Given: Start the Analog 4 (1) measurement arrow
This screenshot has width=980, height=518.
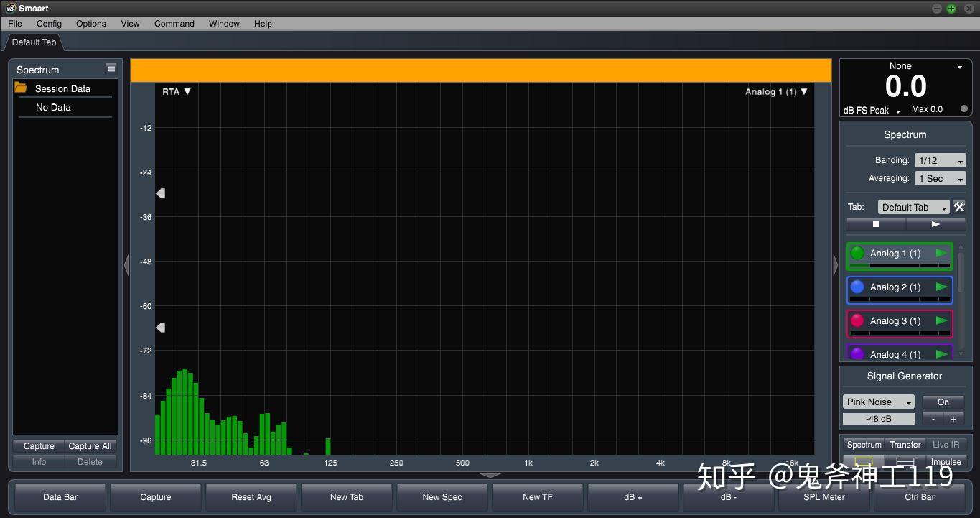Looking at the screenshot, I should pyautogui.click(x=941, y=354).
